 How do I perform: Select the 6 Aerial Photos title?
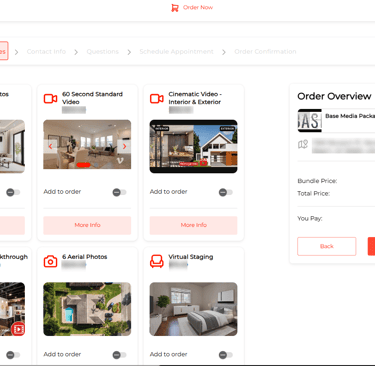[85, 257]
